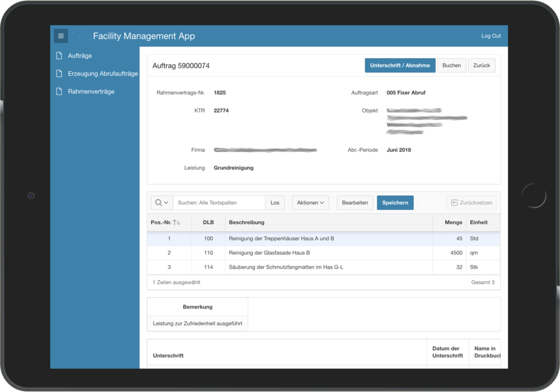Click the document icon beside Rahmenverträge
560x392 pixels.
[59, 91]
